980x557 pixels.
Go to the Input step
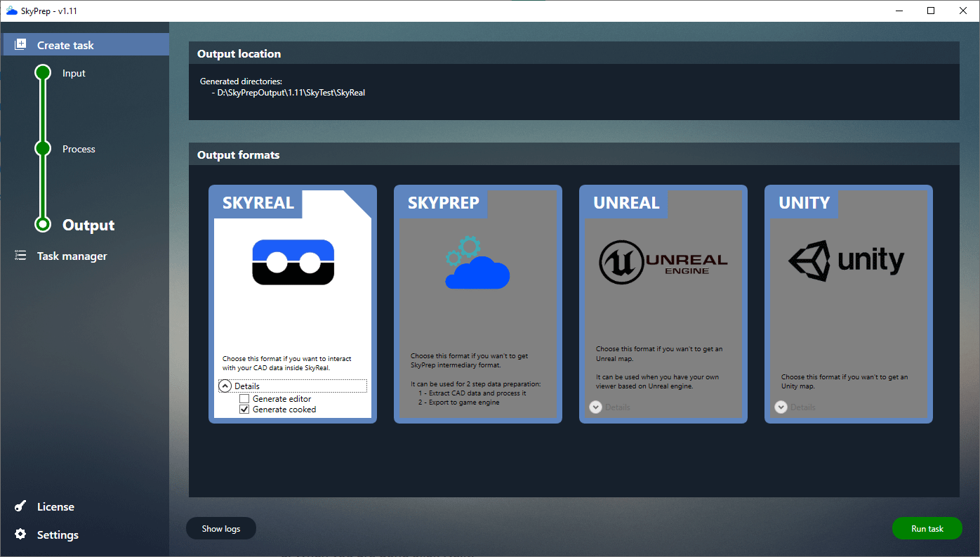pos(74,73)
